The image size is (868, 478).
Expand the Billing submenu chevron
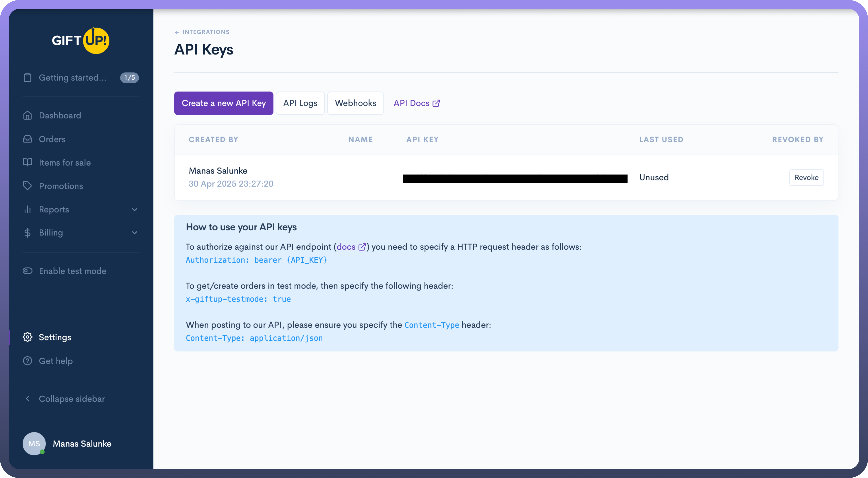click(134, 233)
